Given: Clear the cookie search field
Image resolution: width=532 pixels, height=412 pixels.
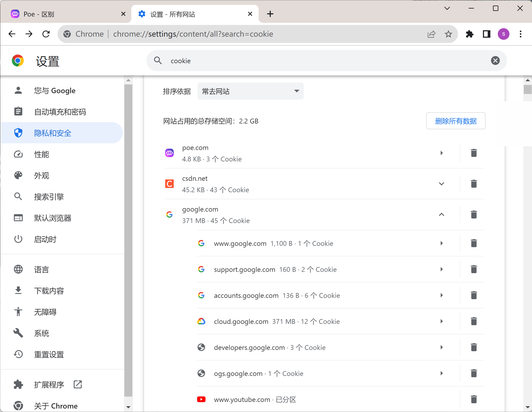Looking at the screenshot, I should pos(495,61).
